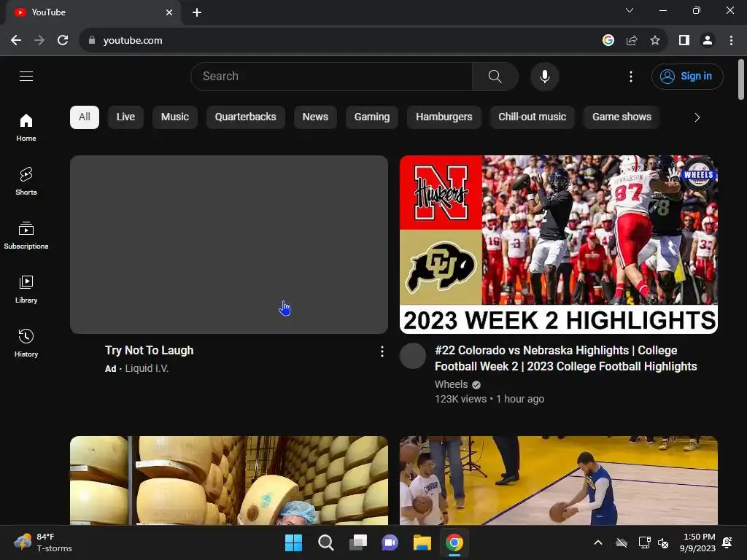The height and width of the screenshot is (560, 747).
Task: Toggle the browser side panel
Action: point(684,41)
